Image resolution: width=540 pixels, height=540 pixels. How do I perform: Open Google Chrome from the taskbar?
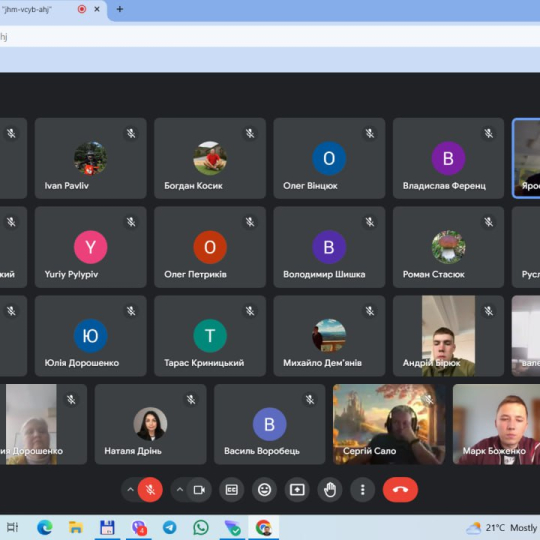coord(263,527)
